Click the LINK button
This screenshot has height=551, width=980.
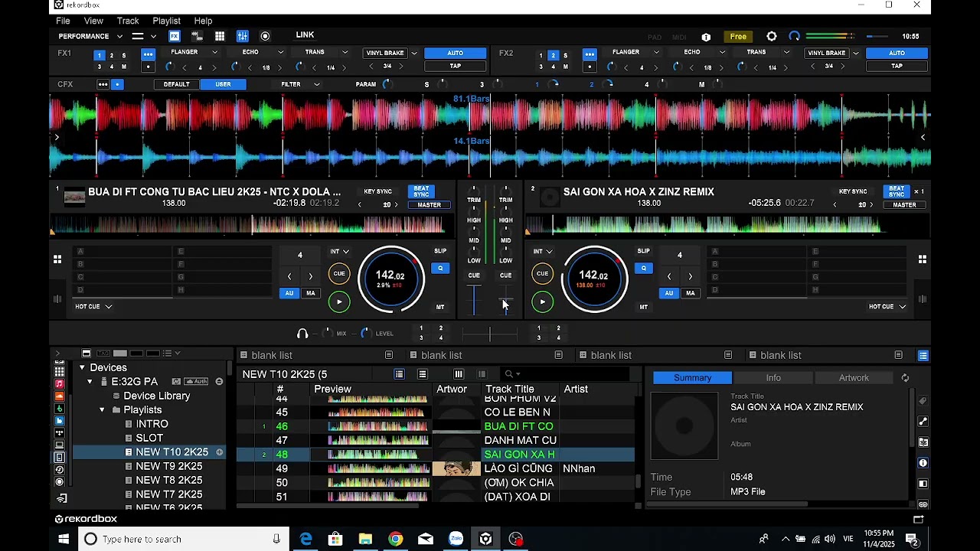[x=305, y=35]
